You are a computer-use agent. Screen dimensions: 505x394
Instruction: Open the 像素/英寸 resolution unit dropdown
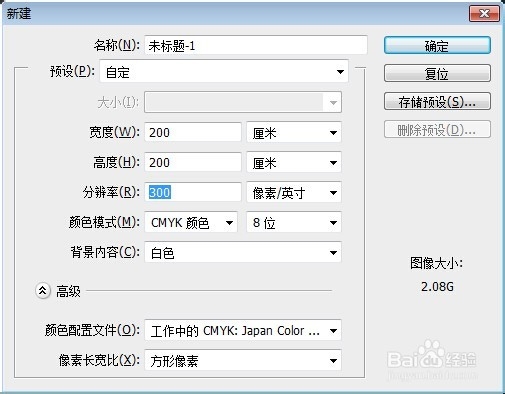click(294, 192)
